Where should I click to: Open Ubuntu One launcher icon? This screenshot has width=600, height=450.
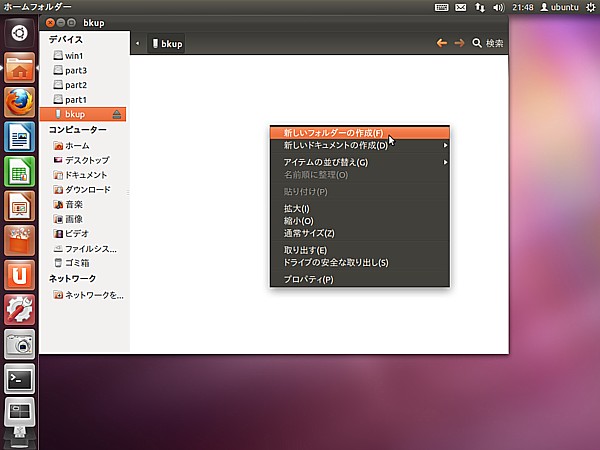(x=20, y=275)
